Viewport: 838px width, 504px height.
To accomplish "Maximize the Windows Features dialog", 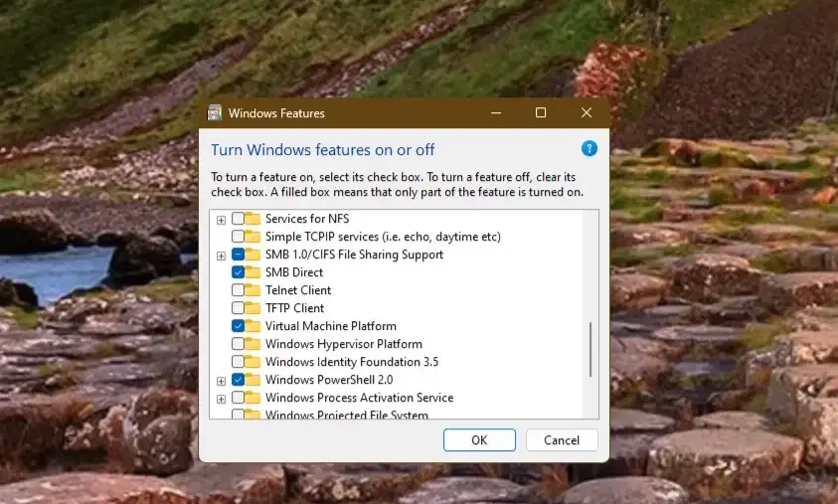I will (x=541, y=112).
